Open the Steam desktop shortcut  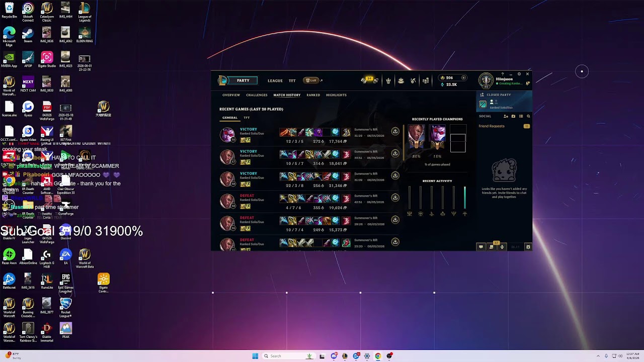28,36
